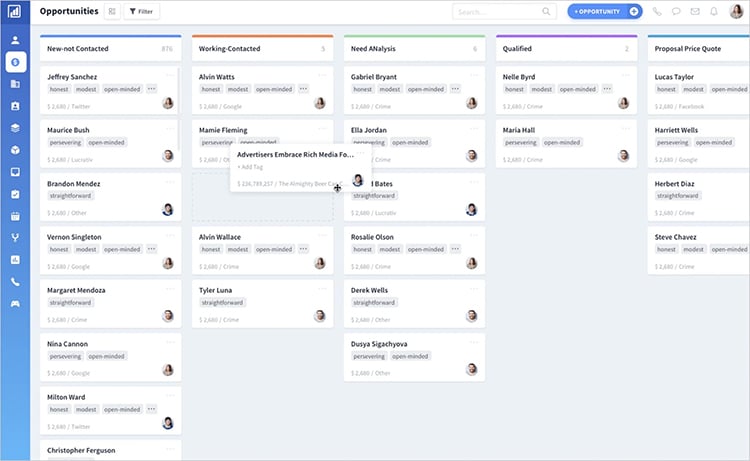Click the notifications bell icon
Image resolution: width=750 pixels, height=461 pixels.
[714, 12]
